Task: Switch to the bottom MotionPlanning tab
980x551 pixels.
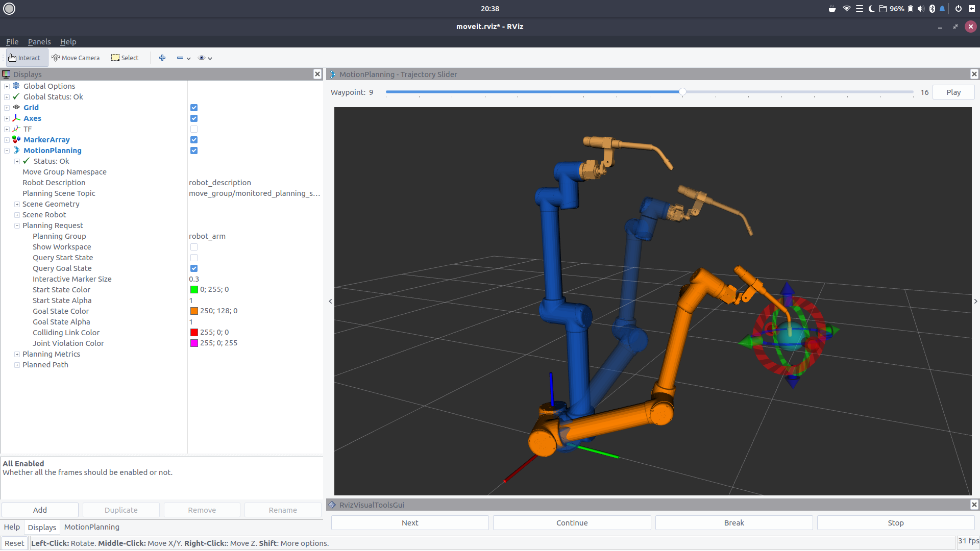Action: click(92, 527)
